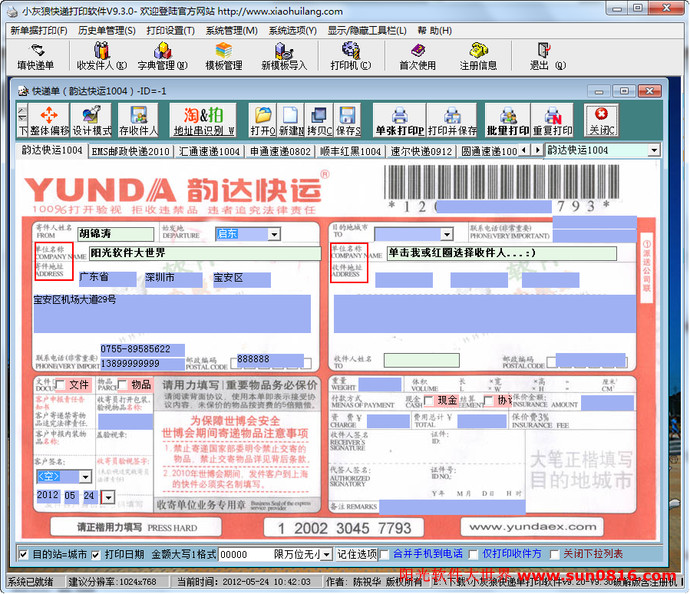
Task: Click 打开 open file icon
Action: tap(263, 120)
